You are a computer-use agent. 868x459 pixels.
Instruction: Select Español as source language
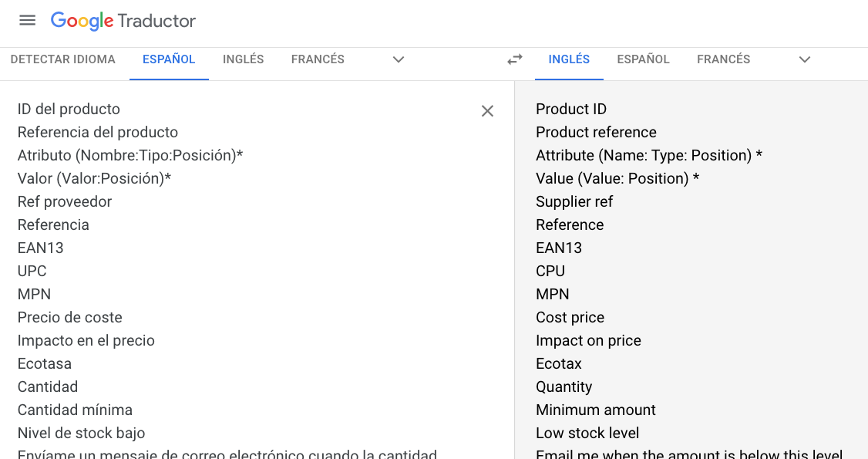click(x=169, y=59)
